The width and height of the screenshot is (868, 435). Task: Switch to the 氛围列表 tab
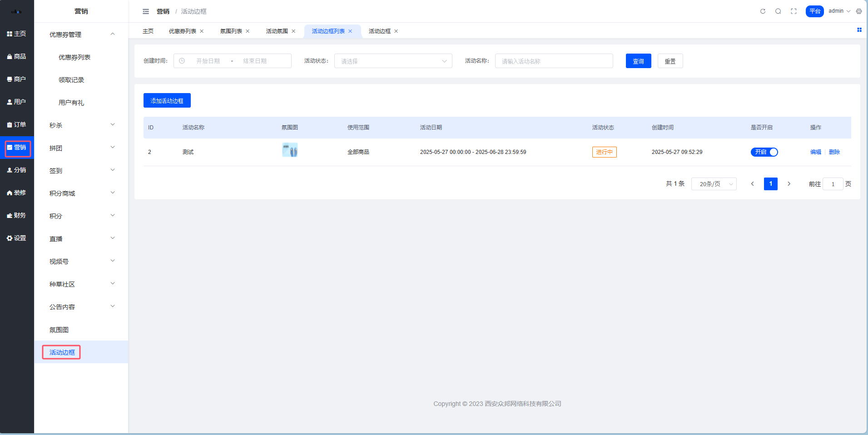[231, 31]
